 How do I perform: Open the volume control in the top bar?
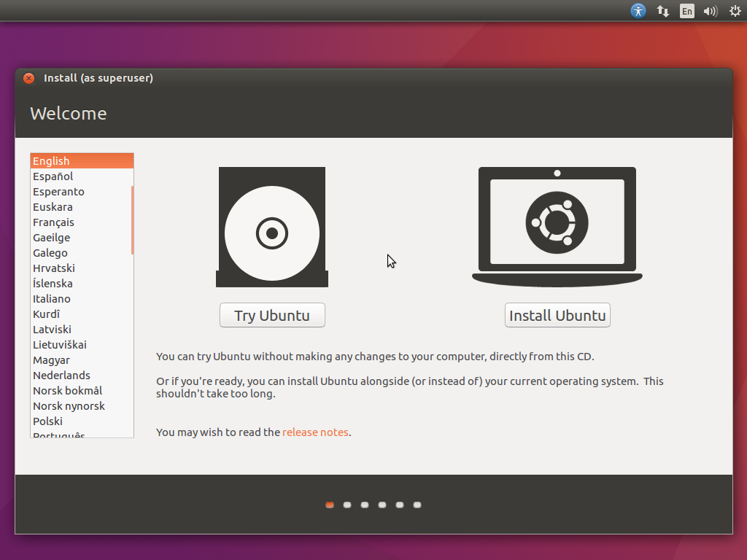710,11
